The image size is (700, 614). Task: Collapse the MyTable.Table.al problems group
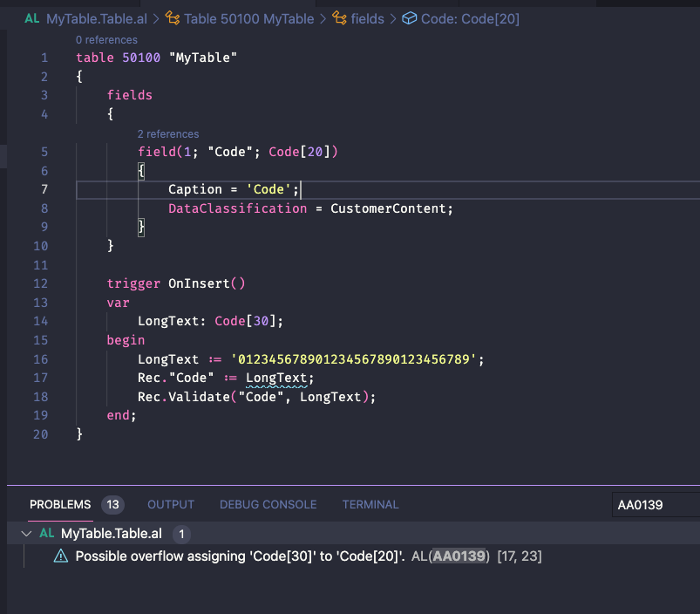point(26,532)
